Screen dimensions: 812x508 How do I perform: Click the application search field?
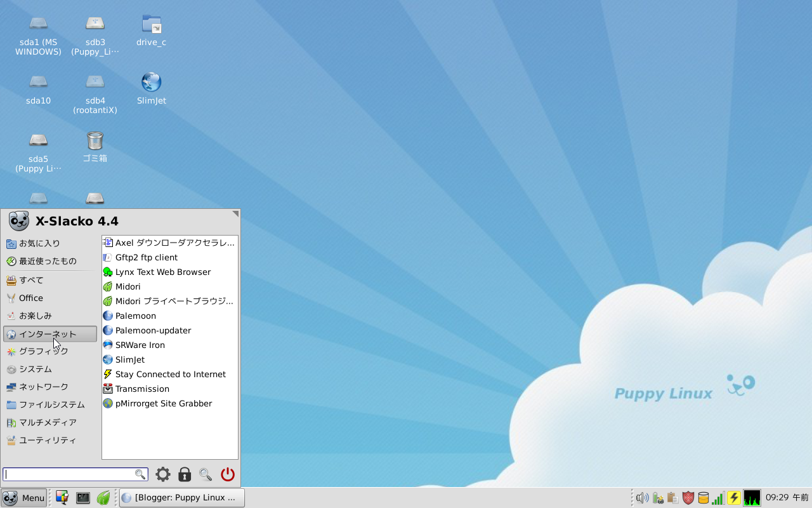tap(70, 474)
